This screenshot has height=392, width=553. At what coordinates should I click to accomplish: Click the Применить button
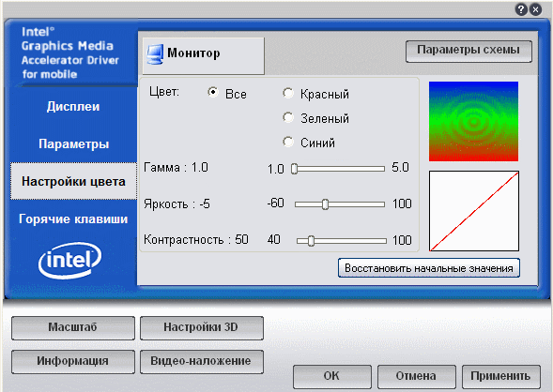[500, 376]
